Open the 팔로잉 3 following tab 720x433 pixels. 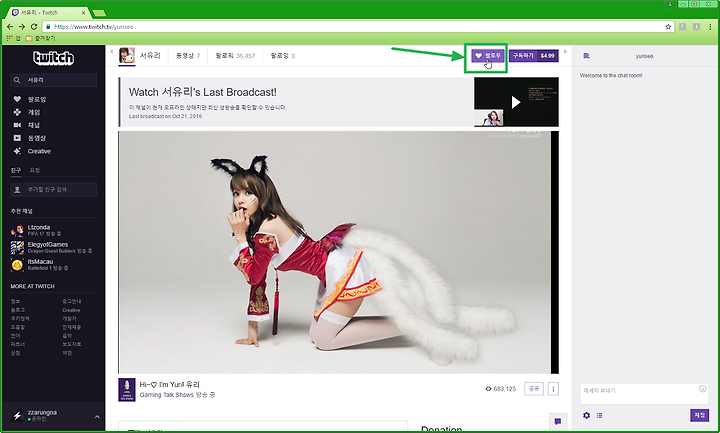[x=282, y=56]
